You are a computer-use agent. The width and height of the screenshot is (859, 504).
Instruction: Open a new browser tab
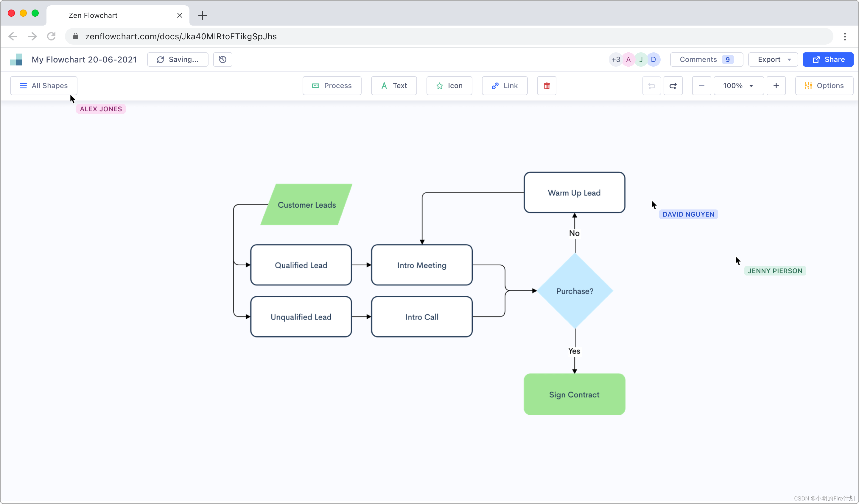pyautogui.click(x=203, y=15)
